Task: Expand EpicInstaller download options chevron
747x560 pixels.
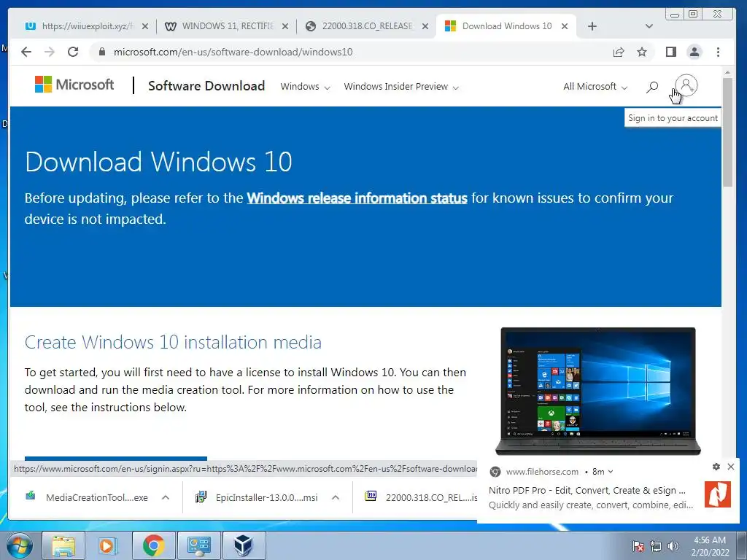Action: point(336,497)
